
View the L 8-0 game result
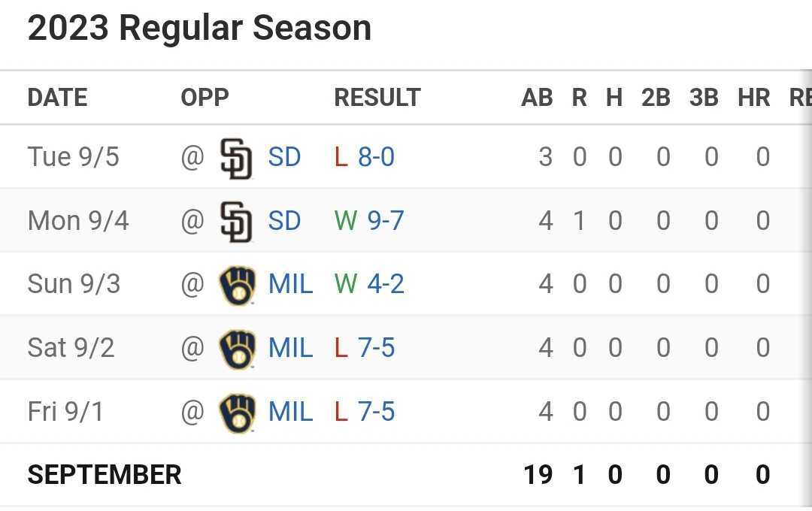[x=376, y=158]
